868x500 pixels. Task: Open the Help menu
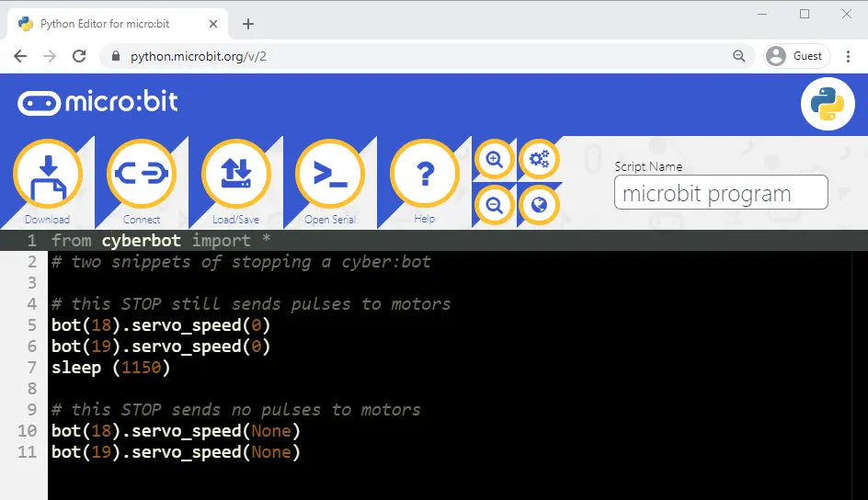click(x=424, y=176)
